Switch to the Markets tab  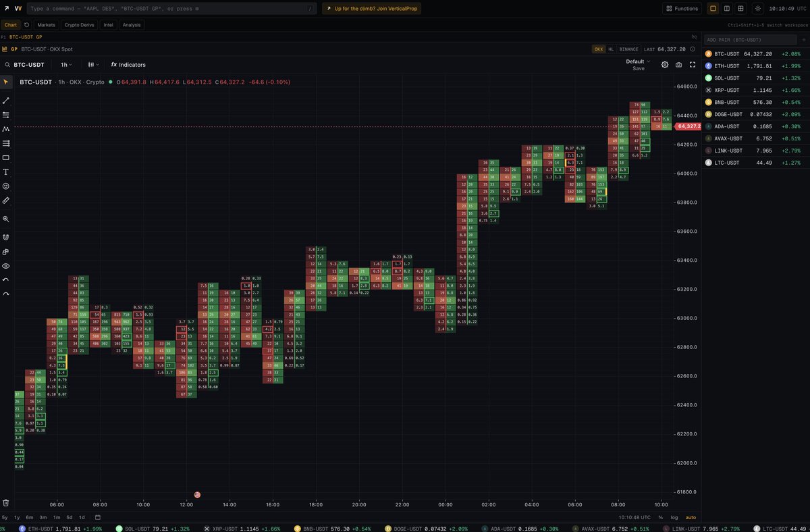[x=47, y=24]
